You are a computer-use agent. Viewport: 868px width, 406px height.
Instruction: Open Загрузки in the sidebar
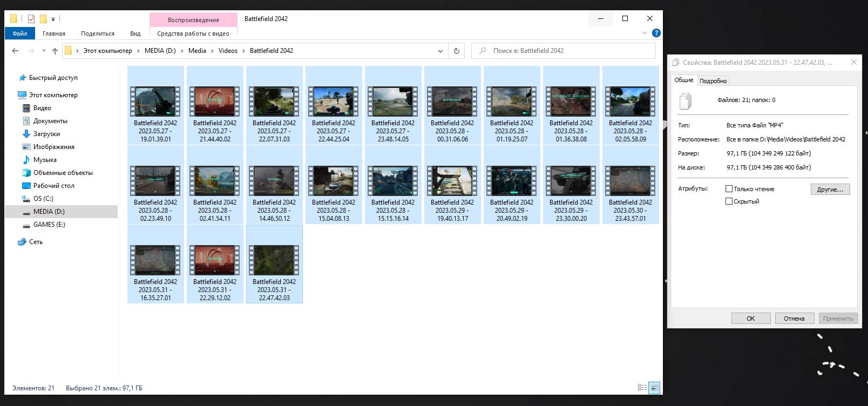46,134
